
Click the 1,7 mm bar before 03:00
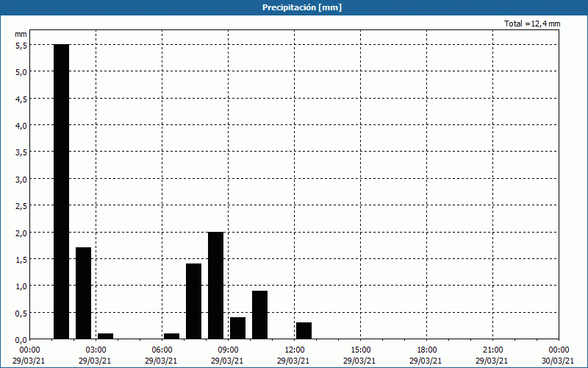[x=83, y=293]
